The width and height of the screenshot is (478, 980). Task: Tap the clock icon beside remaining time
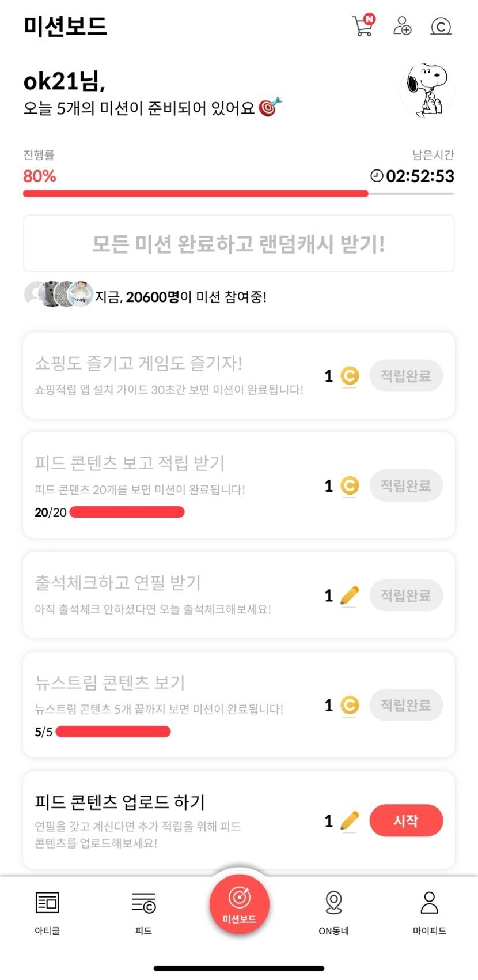coord(376,176)
